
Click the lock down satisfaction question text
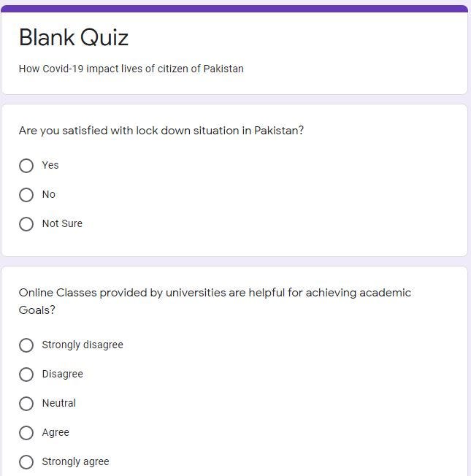161,131
